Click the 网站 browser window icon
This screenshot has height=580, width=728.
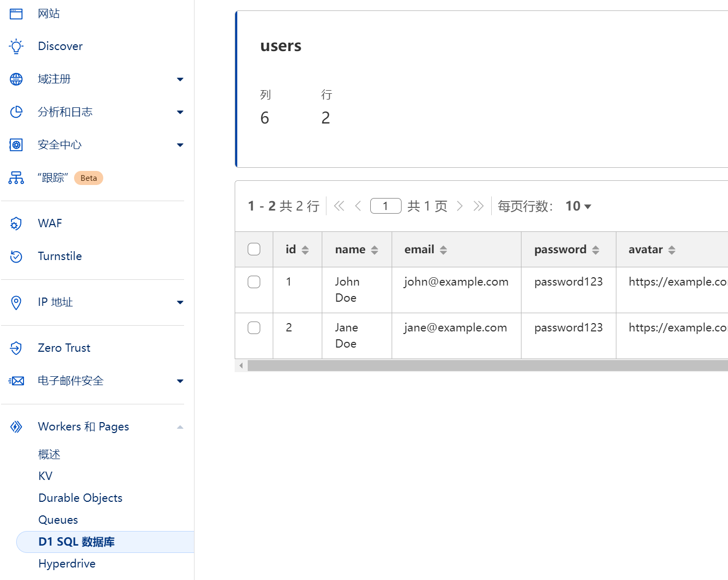[x=16, y=14]
